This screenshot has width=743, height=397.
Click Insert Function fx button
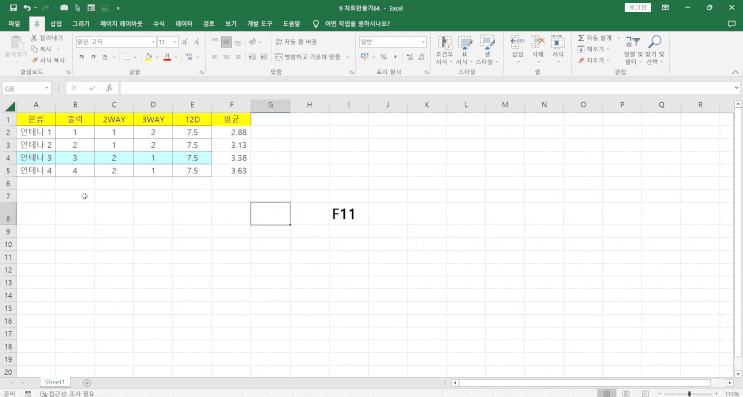click(109, 88)
